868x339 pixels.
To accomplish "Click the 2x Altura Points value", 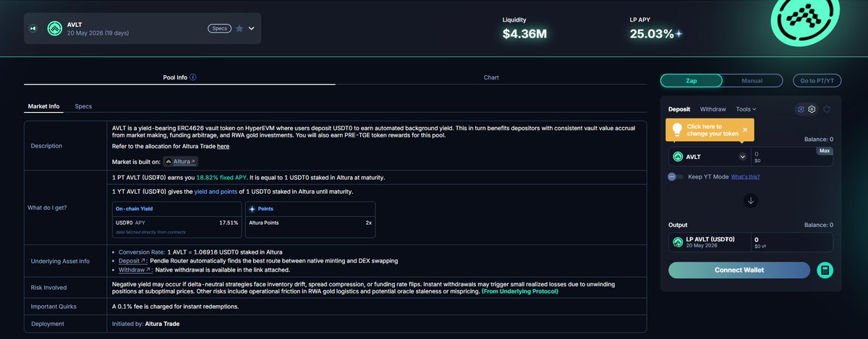I will [x=369, y=223].
